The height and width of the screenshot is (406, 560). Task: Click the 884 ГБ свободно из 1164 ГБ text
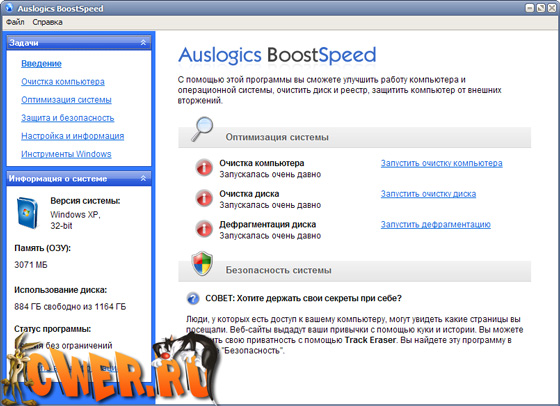click(x=70, y=307)
